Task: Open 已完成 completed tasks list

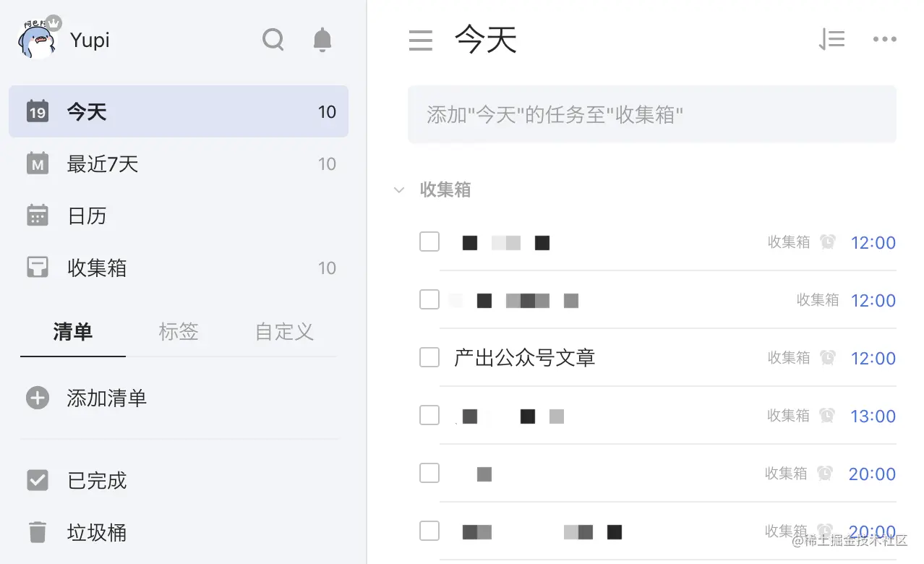Action: [x=179, y=480]
